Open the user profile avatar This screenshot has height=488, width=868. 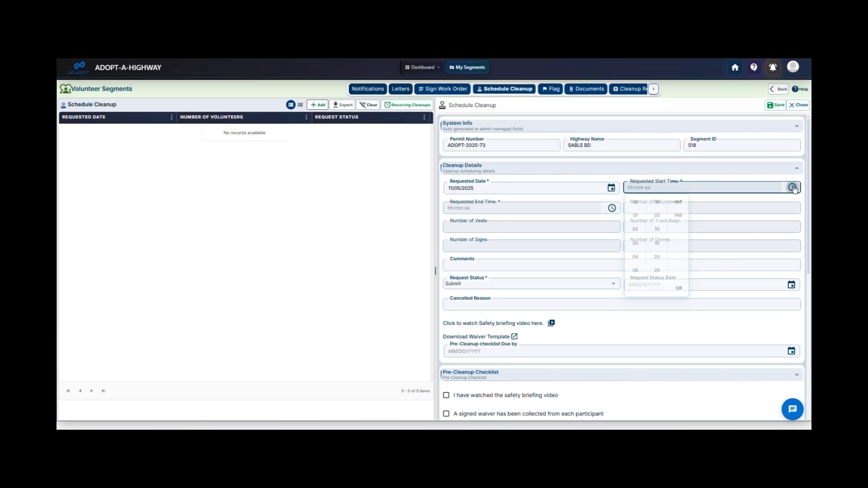click(x=793, y=67)
